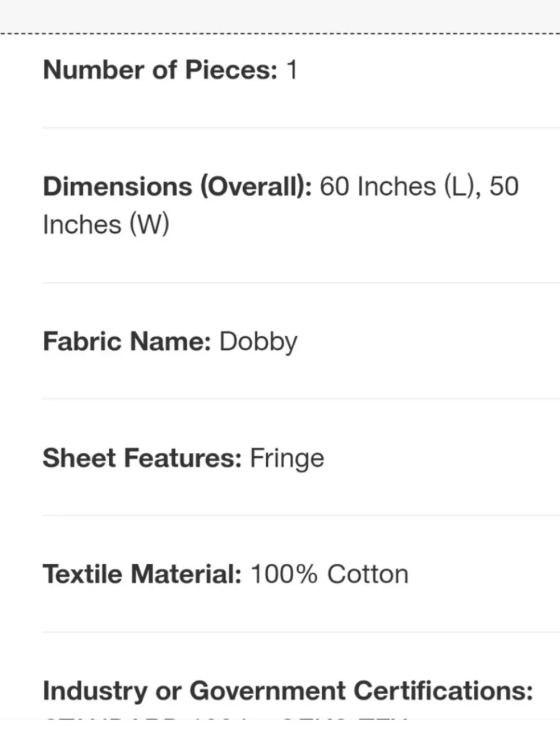
Task: Click the divider below Dimensions row
Action: coord(301,283)
